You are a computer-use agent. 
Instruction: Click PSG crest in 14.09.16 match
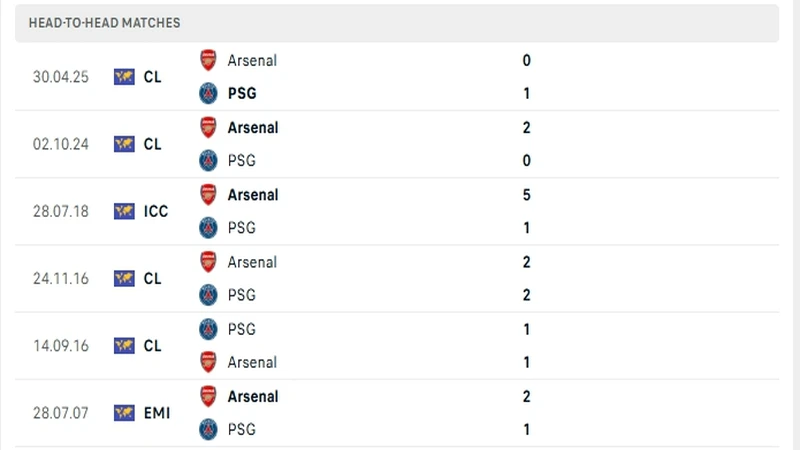click(208, 329)
